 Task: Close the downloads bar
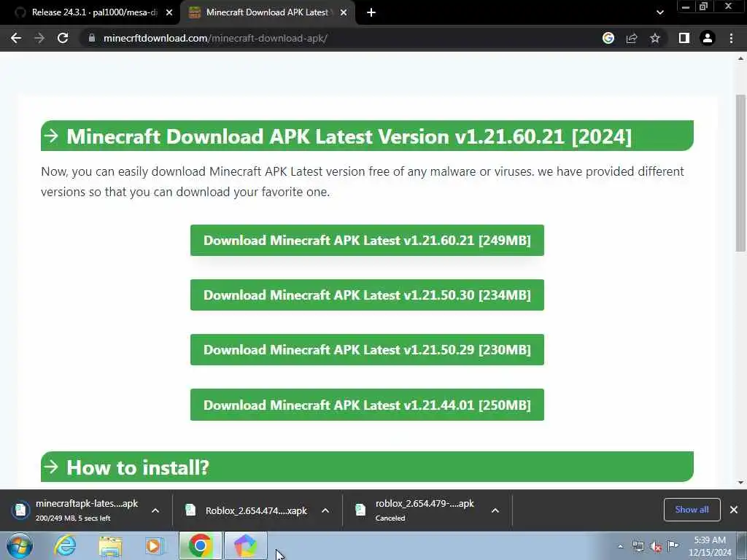734,510
